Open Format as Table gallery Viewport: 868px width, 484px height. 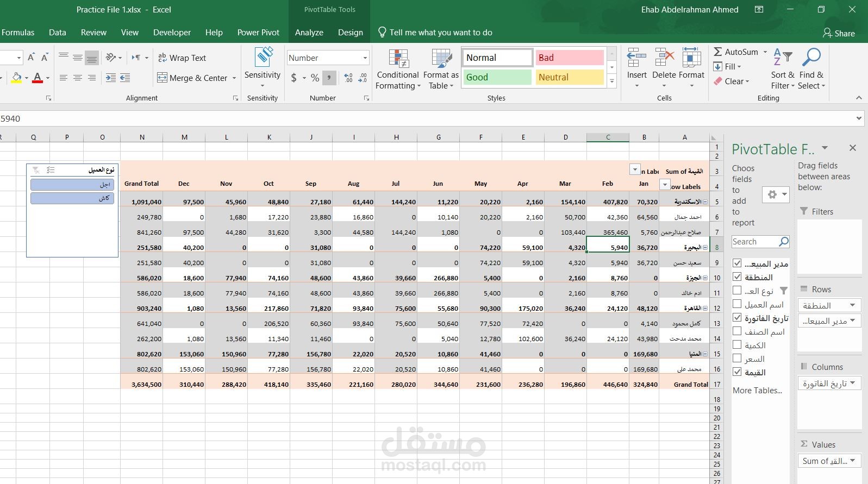441,69
